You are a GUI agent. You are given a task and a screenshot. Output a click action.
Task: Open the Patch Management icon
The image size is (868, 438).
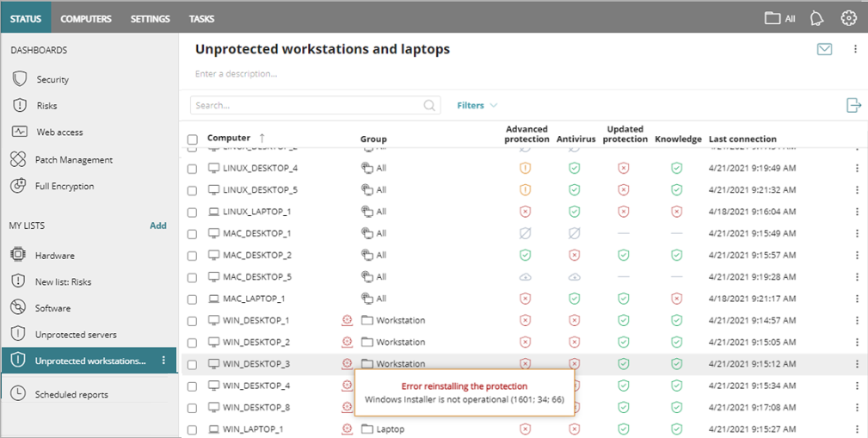[x=19, y=159]
